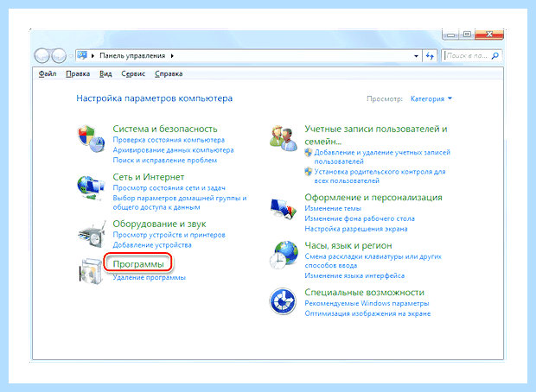Open the Правка menu

78,73
